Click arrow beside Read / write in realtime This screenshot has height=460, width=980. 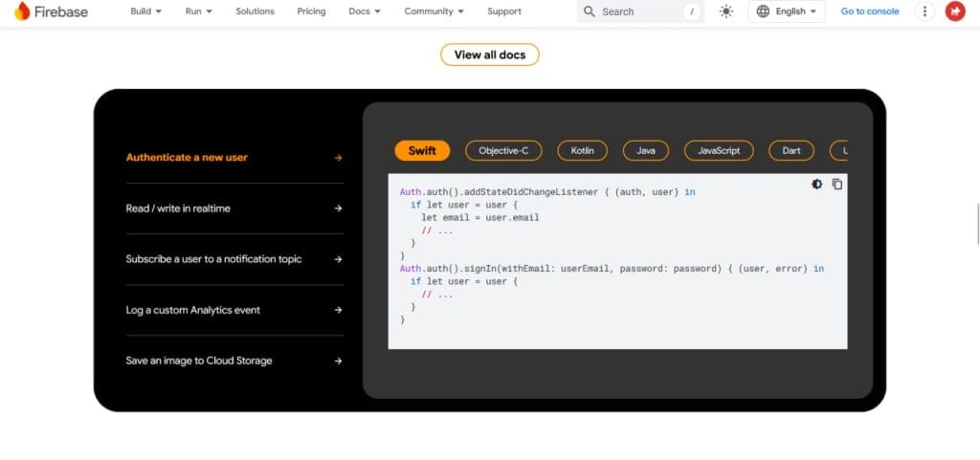point(338,208)
